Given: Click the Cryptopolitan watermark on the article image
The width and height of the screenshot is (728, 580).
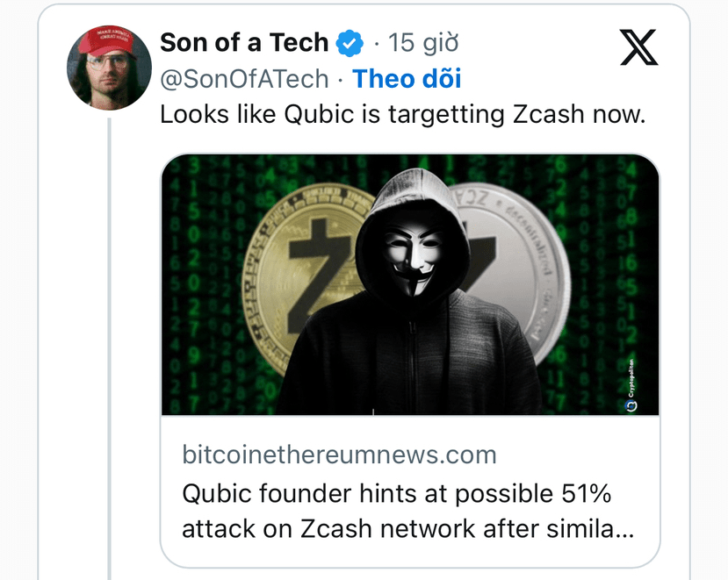Looking at the screenshot, I should 631,385.
